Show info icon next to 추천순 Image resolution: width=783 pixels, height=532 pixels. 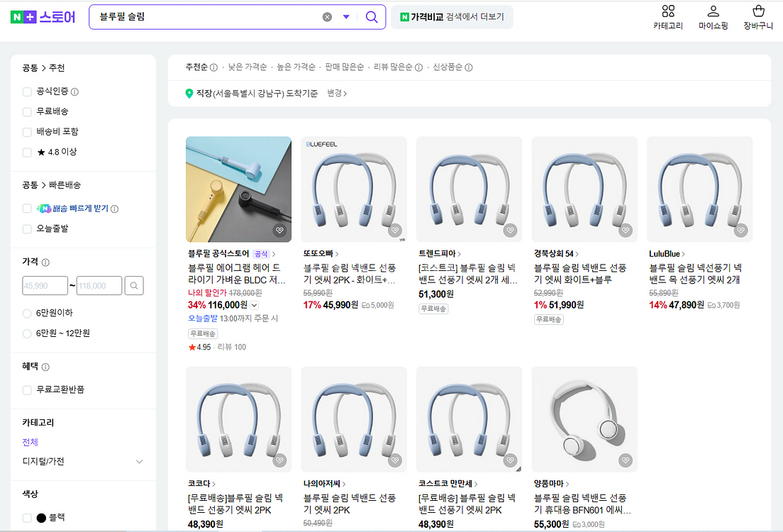tap(213, 67)
